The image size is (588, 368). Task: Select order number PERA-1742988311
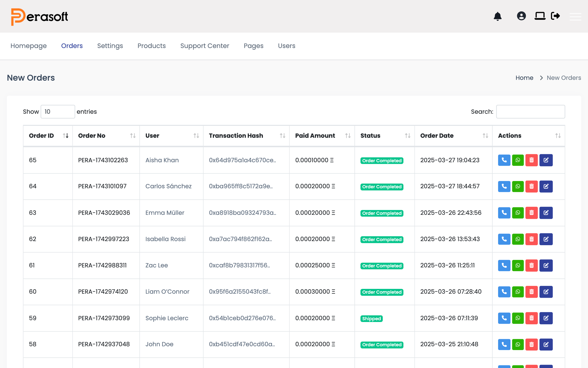(103, 265)
